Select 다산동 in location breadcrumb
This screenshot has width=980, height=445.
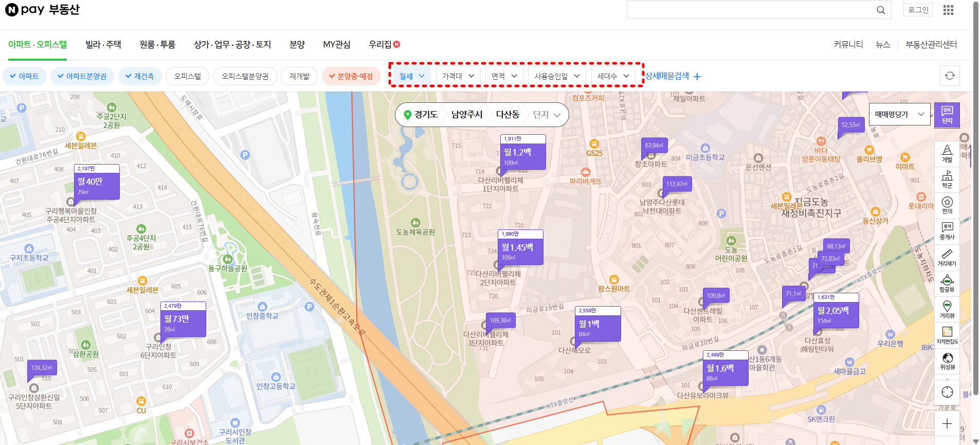tap(507, 115)
